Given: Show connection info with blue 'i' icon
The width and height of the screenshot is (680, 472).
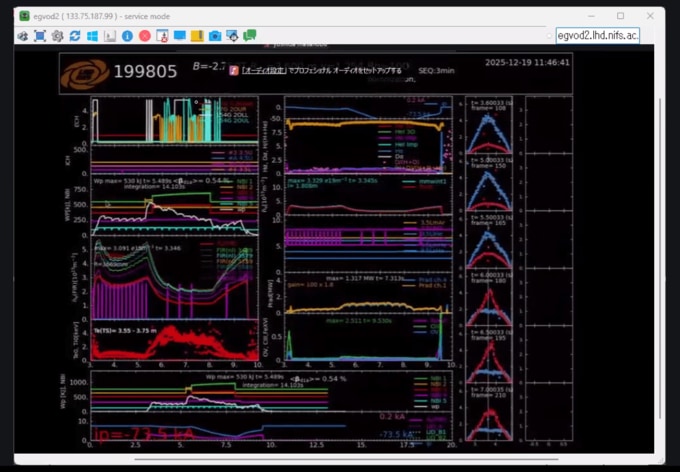Looking at the screenshot, I should pyautogui.click(x=127, y=36).
